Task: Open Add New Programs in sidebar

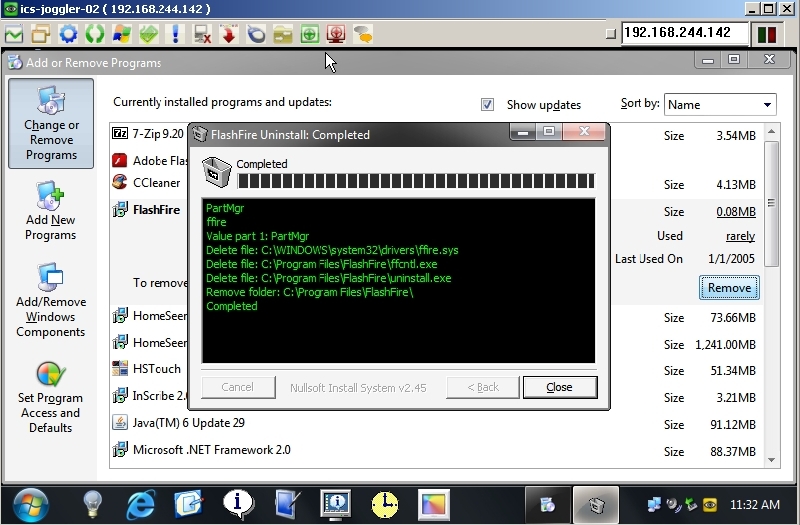Action: click(x=51, y=211)
